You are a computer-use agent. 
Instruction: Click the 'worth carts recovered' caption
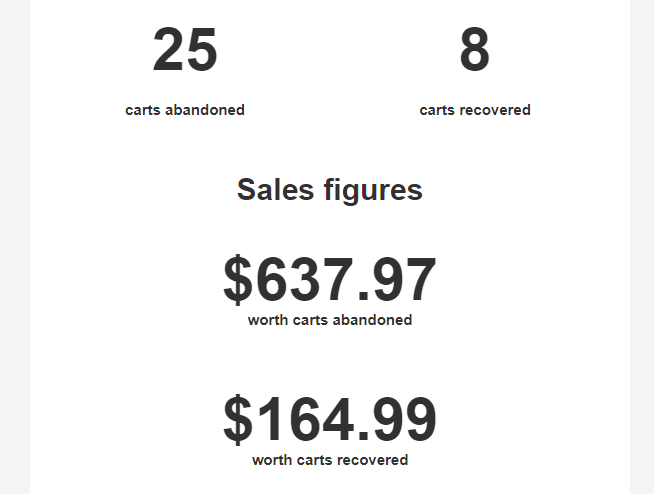click(330, 460)
